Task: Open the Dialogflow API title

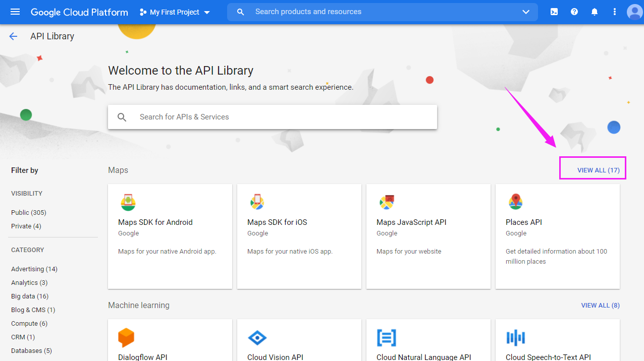Action: click(x=143, y=357)
